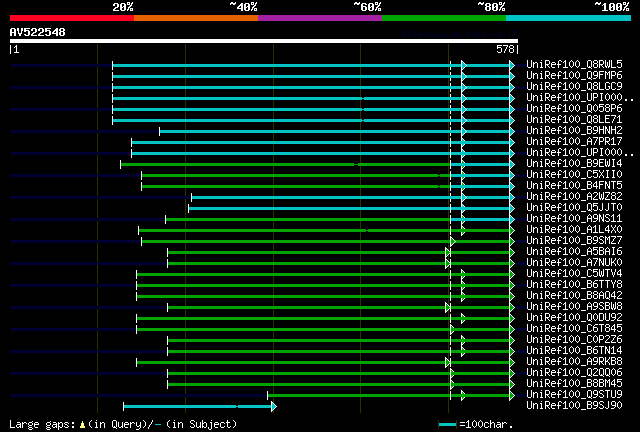Click the white AV522548 query sequence bar
This screenshot has width=640, height=432.
264,41
